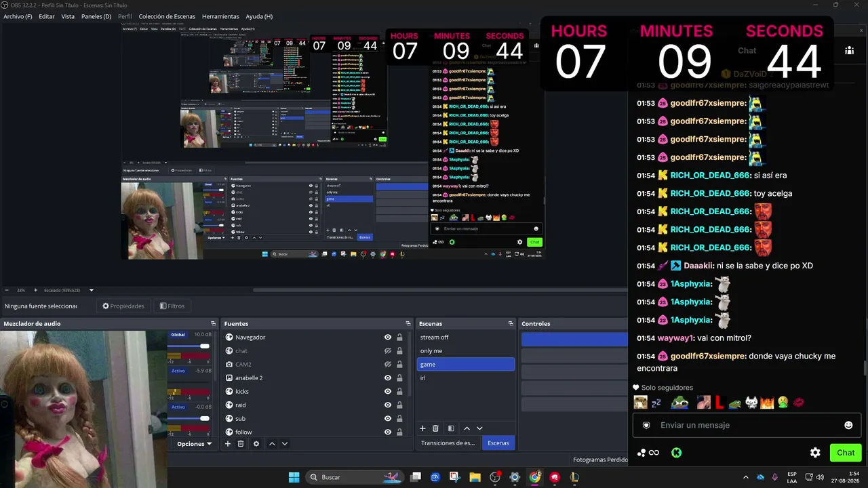Pick the kiss lips emote

800,403
